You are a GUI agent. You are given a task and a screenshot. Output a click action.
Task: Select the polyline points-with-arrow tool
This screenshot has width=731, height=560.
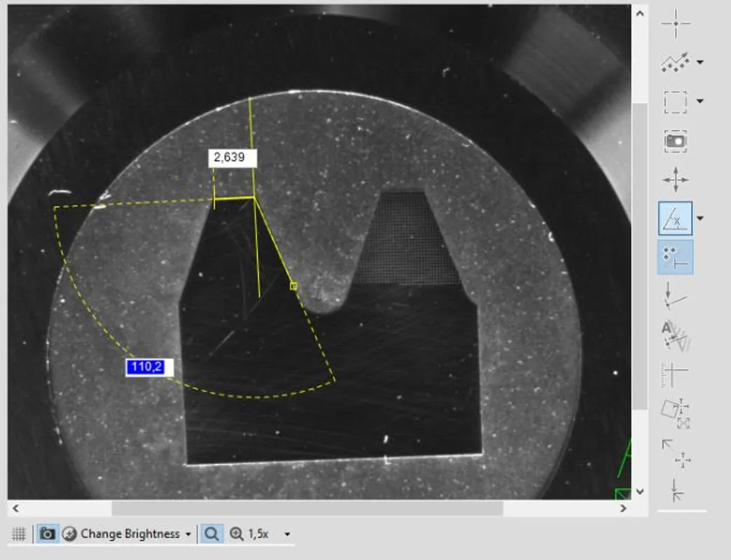[676, 62]
